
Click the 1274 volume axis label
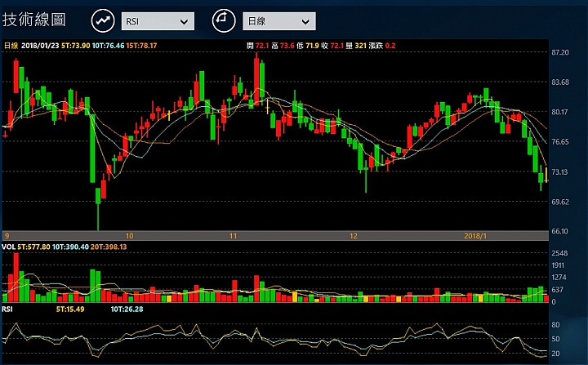559,278
